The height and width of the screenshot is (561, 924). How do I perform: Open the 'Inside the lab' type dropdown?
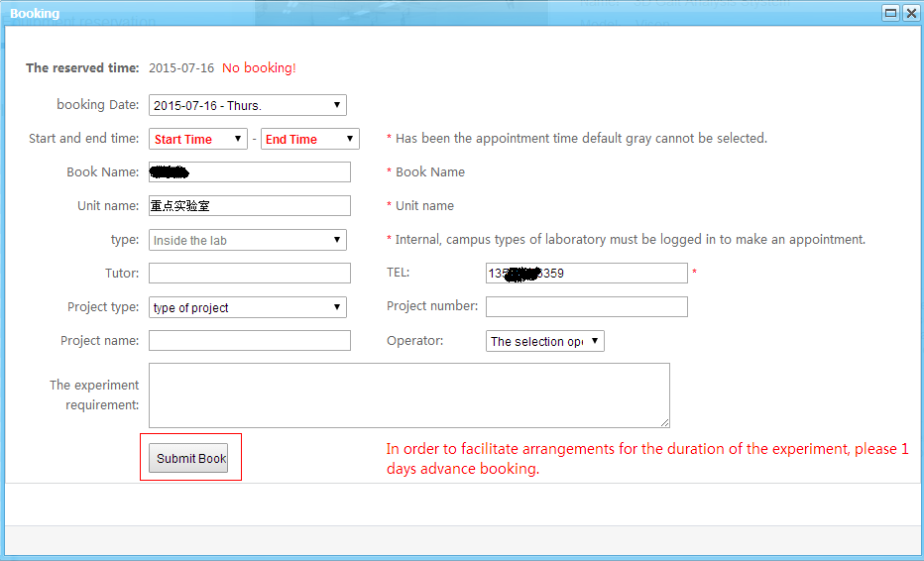click(x=247, y=240)
